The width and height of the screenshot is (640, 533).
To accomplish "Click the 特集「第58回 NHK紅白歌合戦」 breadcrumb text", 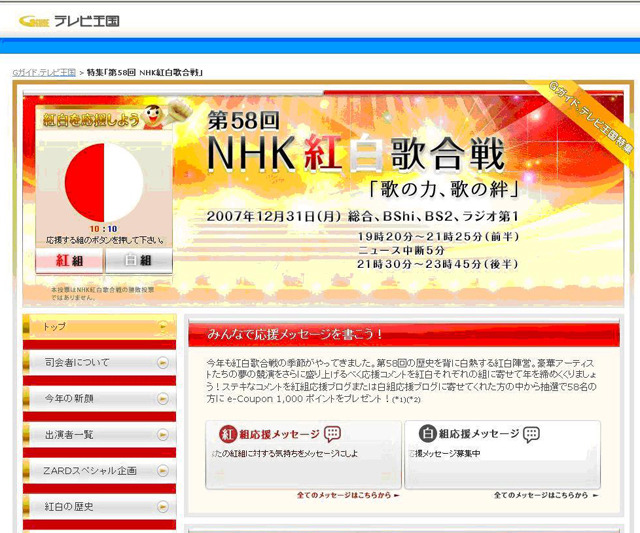I will (145, 73).
